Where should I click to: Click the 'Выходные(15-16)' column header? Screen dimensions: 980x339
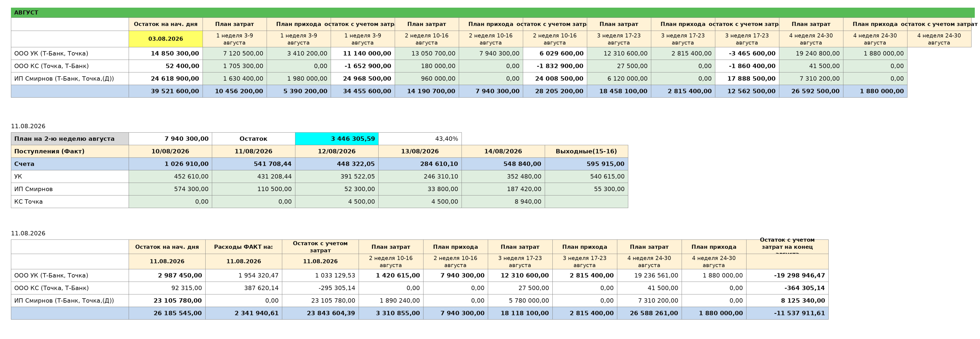586,151
